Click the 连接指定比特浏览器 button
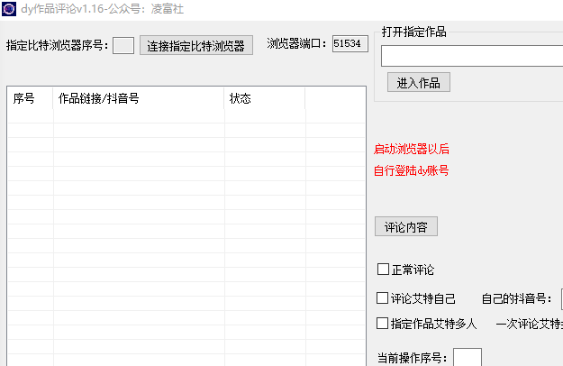563x366 pixels. 196,45
